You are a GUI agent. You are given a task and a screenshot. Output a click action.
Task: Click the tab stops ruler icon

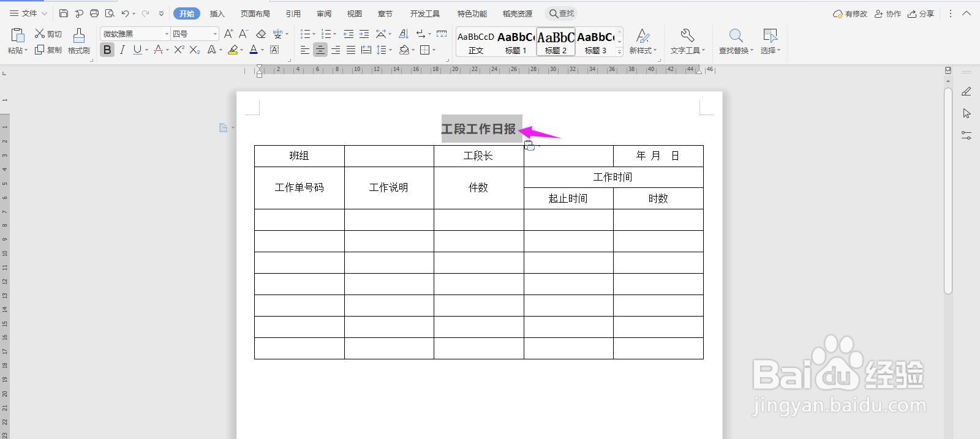tap(442, 34)
